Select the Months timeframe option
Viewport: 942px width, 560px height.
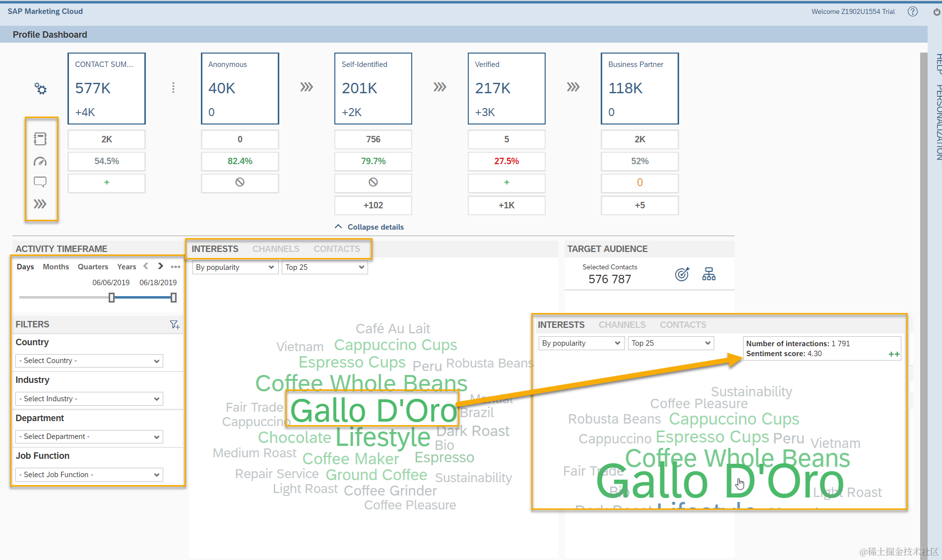[56, 267]
